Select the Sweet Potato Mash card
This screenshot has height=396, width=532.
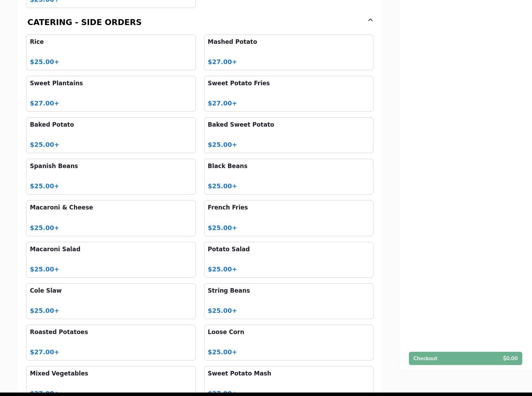[x=289, y=379]
